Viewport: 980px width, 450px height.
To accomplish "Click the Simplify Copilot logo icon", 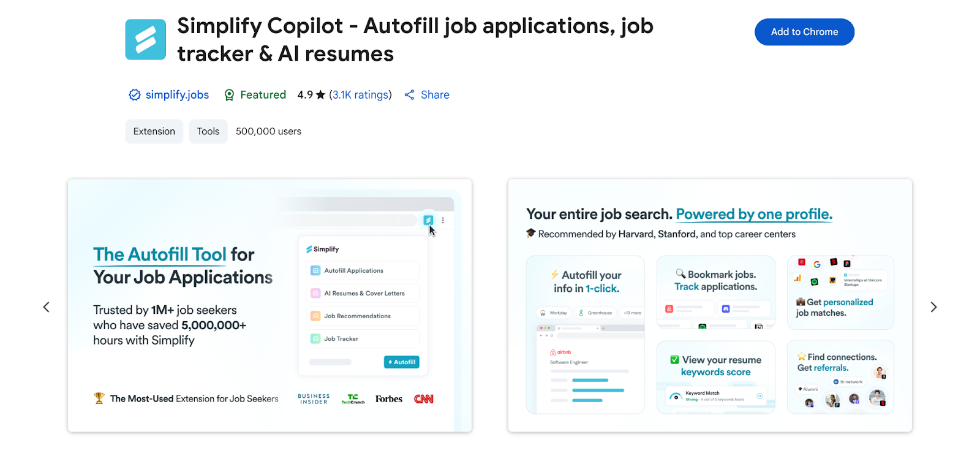I will [146, 40].
